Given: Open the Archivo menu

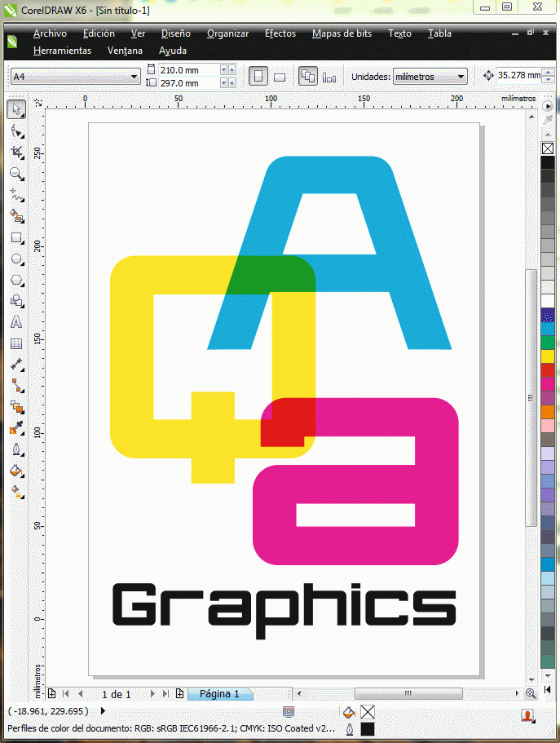Looking at the screenshot, I should pos(50,33).
